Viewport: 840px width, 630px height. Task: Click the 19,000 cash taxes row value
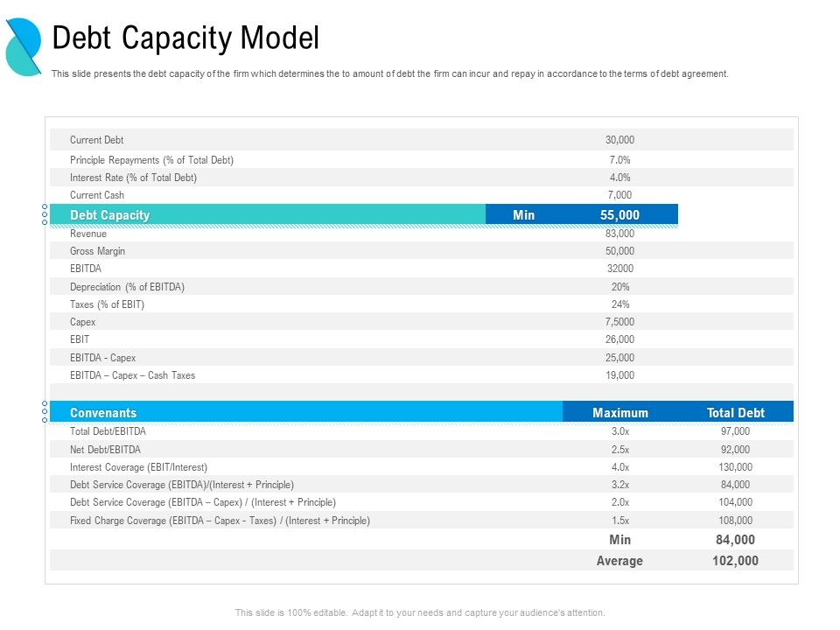click(x=619, y=375)
